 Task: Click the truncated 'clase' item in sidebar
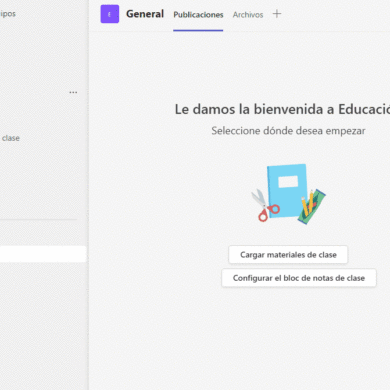[x=10, y=138]
